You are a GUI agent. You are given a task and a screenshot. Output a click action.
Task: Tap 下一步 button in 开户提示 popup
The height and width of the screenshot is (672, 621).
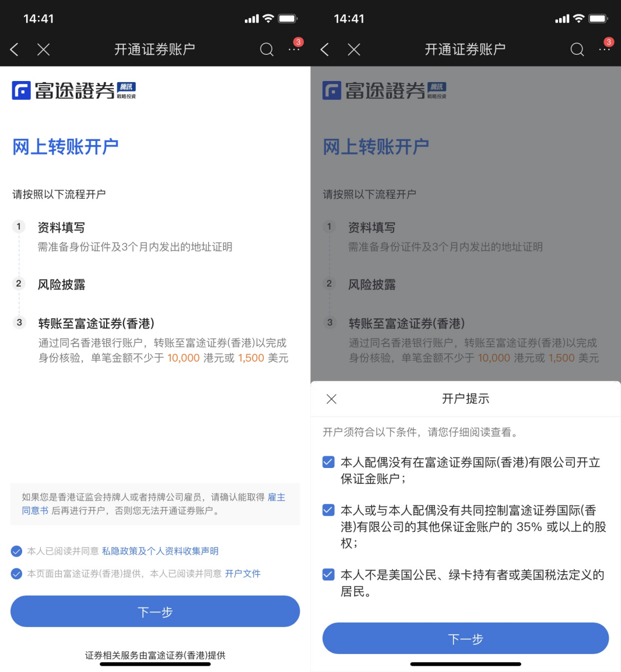point(466,639)
